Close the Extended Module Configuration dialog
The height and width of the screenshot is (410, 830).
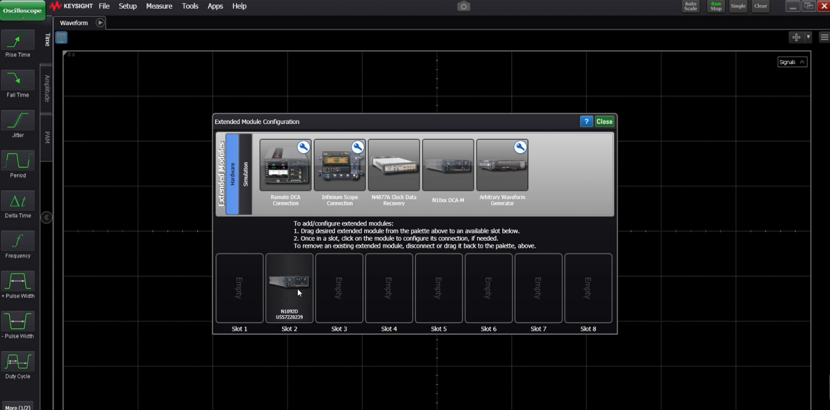604,122
